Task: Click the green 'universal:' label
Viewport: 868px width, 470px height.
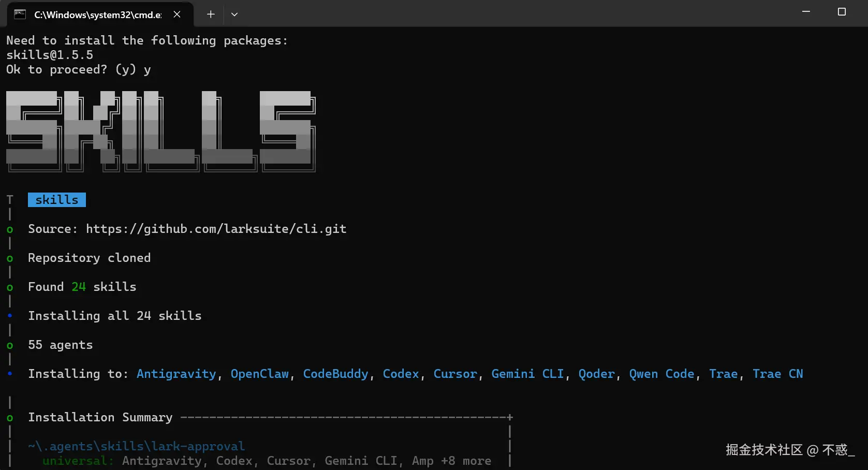Action: tap(79, 461)
